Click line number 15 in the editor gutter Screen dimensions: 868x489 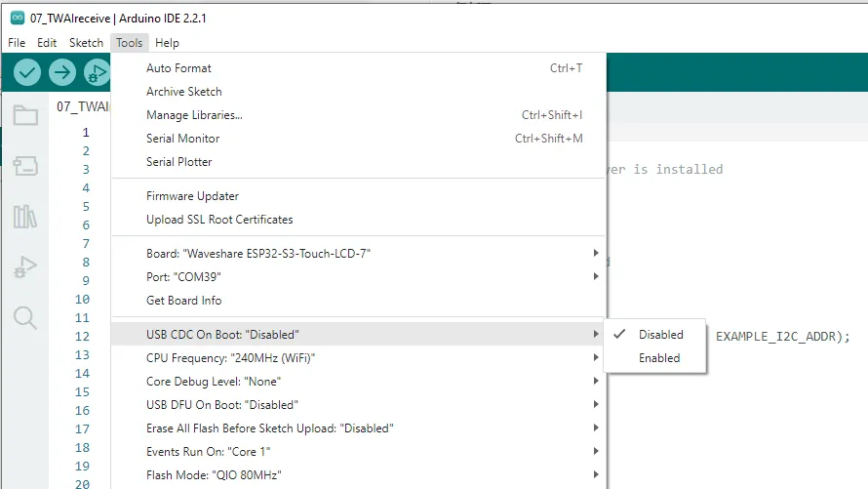tap(82, 392)
